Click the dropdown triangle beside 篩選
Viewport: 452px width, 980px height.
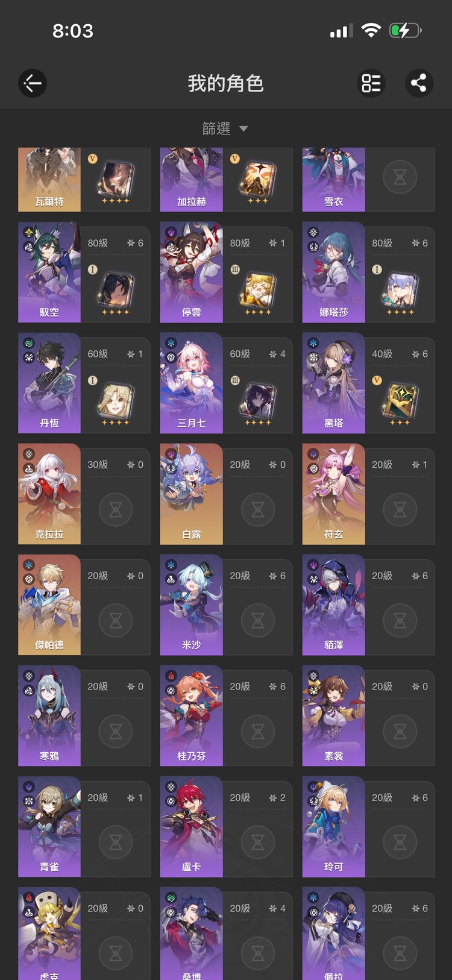[243, 128]
